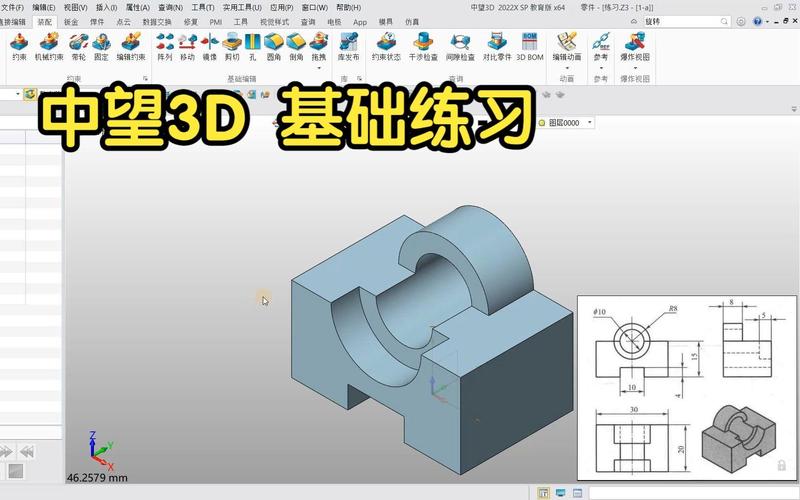Image resolution: width=800 pixels, height=500 pixels.
Task: Click the settings gear icon near search
Action: tap(741, 21)
